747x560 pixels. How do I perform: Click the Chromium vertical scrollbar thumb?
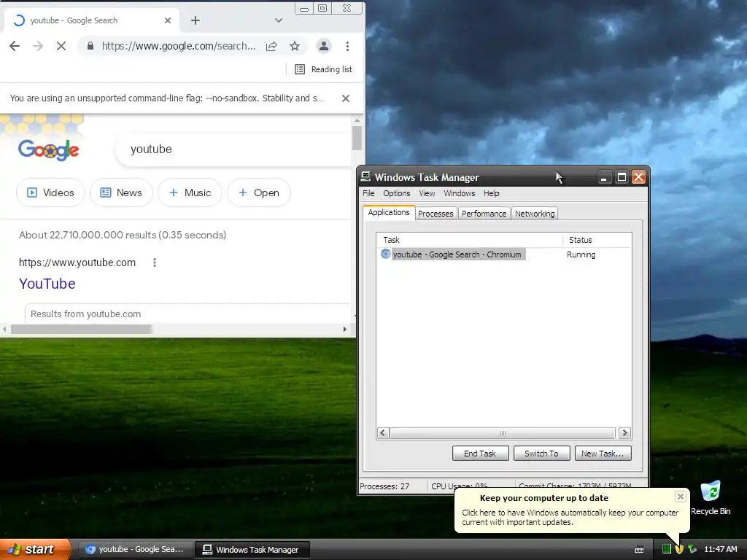pos(357,138)
